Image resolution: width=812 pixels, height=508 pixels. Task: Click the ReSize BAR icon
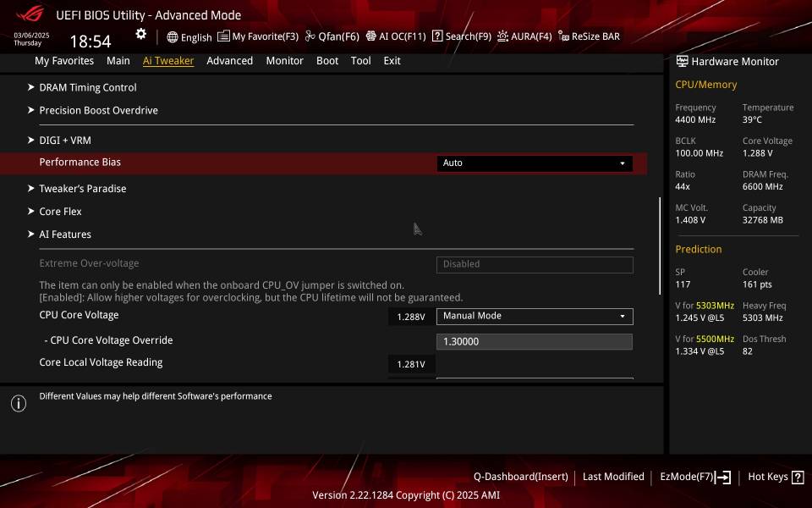click(563, 36)
